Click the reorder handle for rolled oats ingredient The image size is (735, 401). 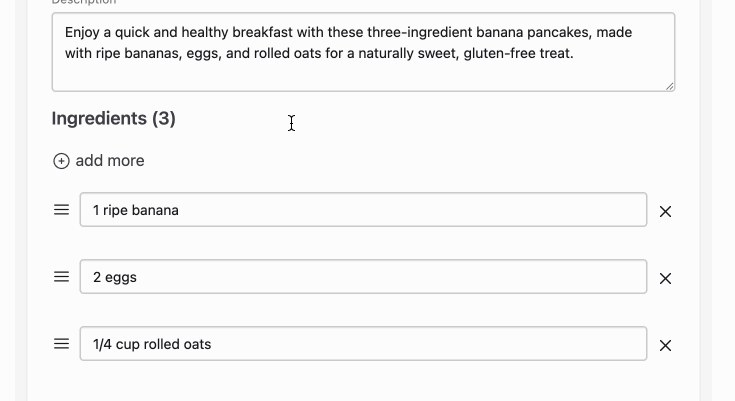coord(61,344)
